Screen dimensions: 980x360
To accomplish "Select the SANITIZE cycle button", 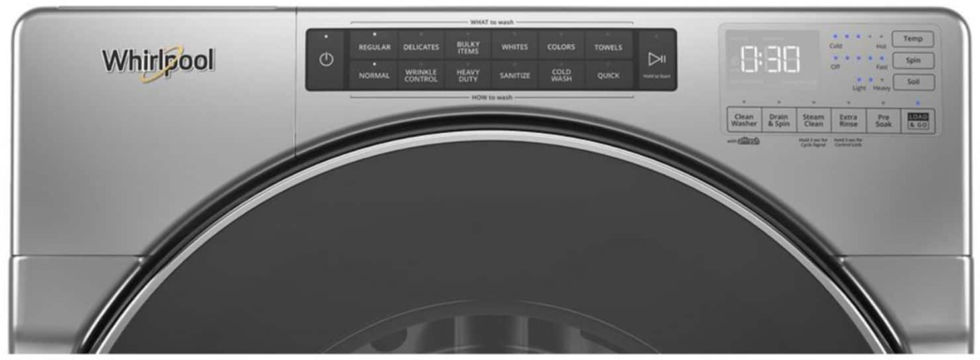I will [x=514, y=75].
